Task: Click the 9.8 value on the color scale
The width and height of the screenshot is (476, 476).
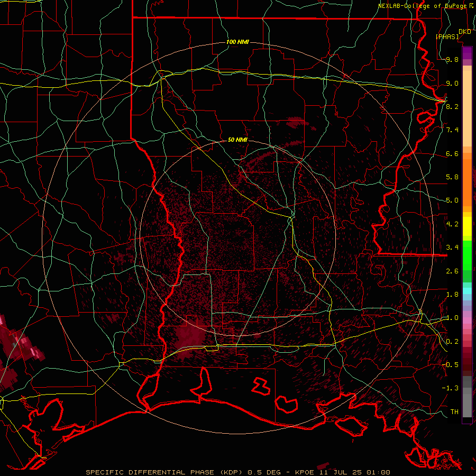Action: (452, 60)
